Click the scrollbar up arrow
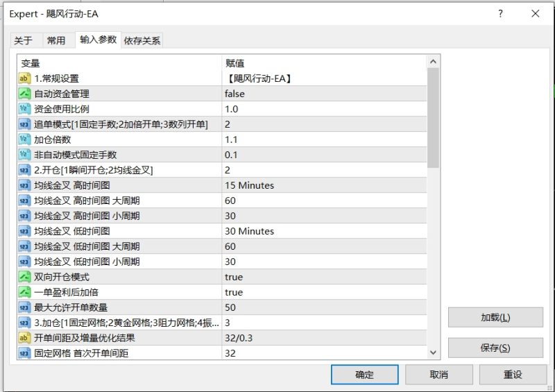 pos(433,62)
